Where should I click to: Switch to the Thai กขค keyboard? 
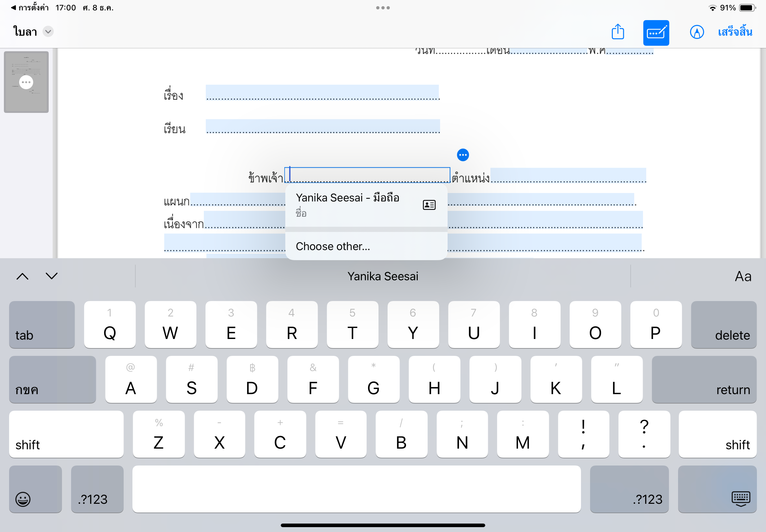(x=52, y=380)
